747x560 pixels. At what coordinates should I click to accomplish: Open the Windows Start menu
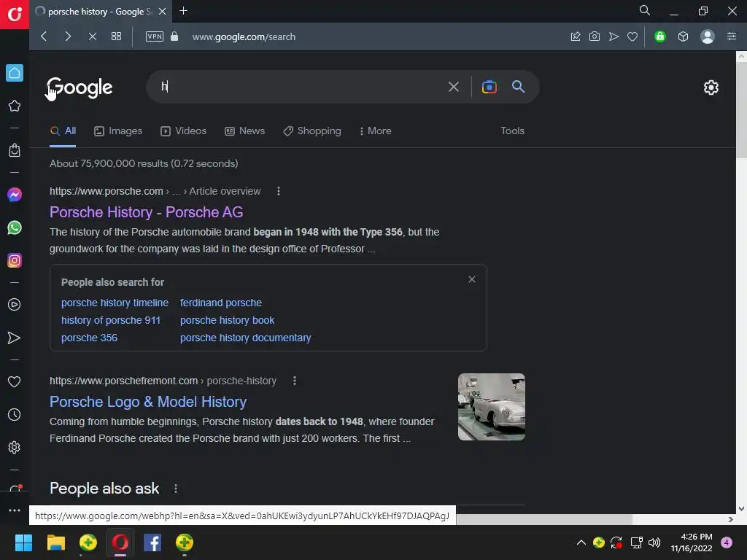tap(23, 542)
